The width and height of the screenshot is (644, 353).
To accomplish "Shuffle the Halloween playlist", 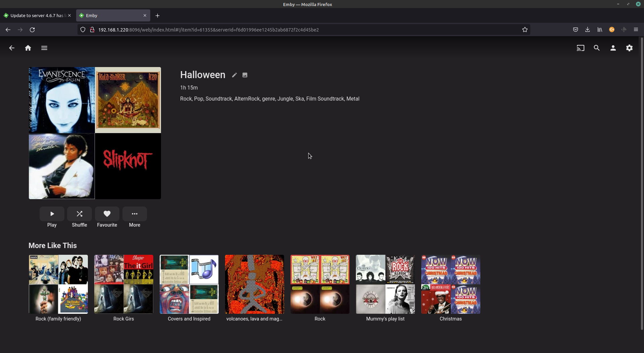I will point(79,214).
